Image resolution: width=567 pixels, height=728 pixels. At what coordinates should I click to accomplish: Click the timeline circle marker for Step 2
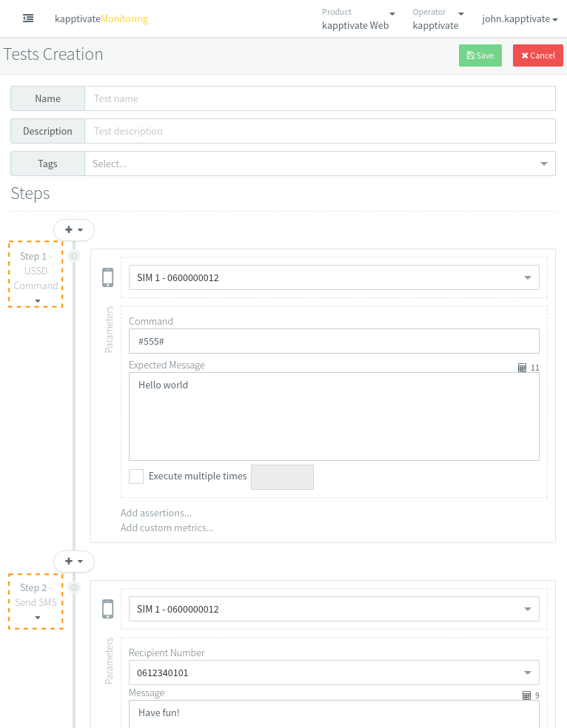click(74, 587)
